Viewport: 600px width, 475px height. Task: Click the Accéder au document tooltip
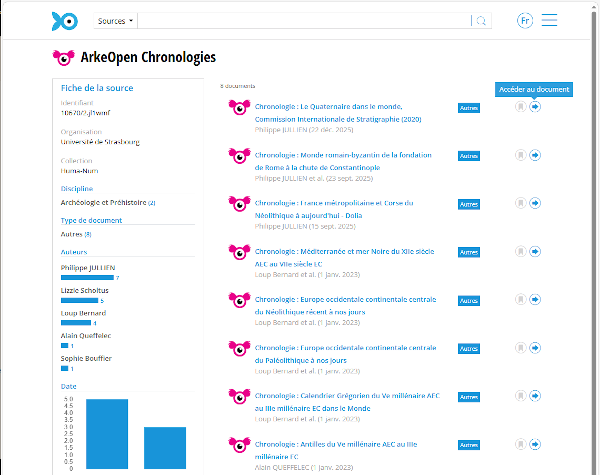coord(534,89)
